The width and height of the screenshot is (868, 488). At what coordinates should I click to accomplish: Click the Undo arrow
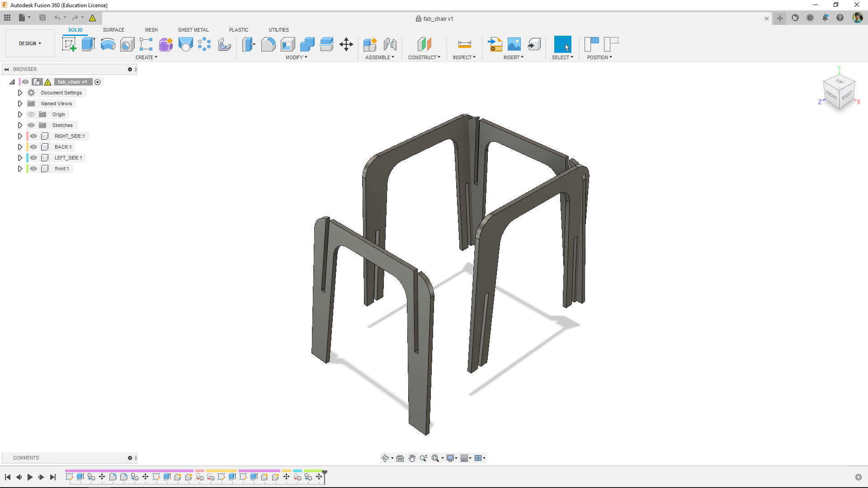coord(57,18)
